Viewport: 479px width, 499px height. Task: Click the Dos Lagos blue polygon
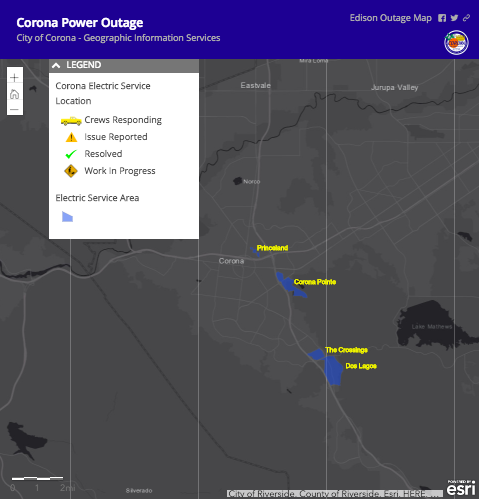(x=334, y=371)
